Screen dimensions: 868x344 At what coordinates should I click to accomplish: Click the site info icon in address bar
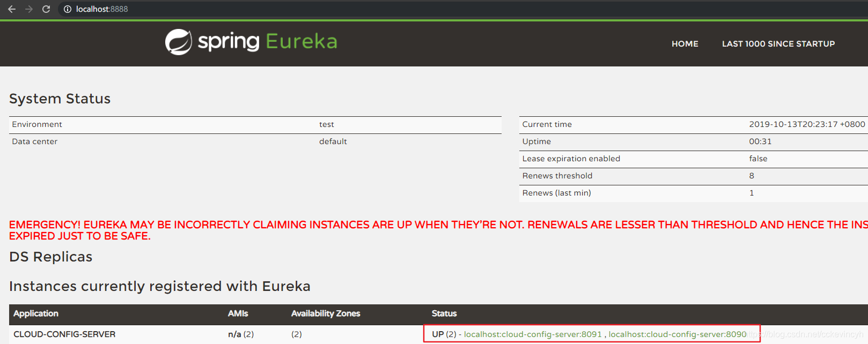pos(68,9)
